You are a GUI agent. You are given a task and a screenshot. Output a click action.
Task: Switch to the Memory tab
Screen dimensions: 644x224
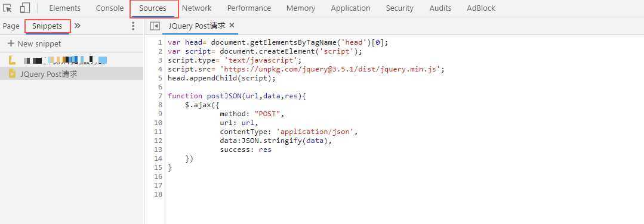(301, 8)
